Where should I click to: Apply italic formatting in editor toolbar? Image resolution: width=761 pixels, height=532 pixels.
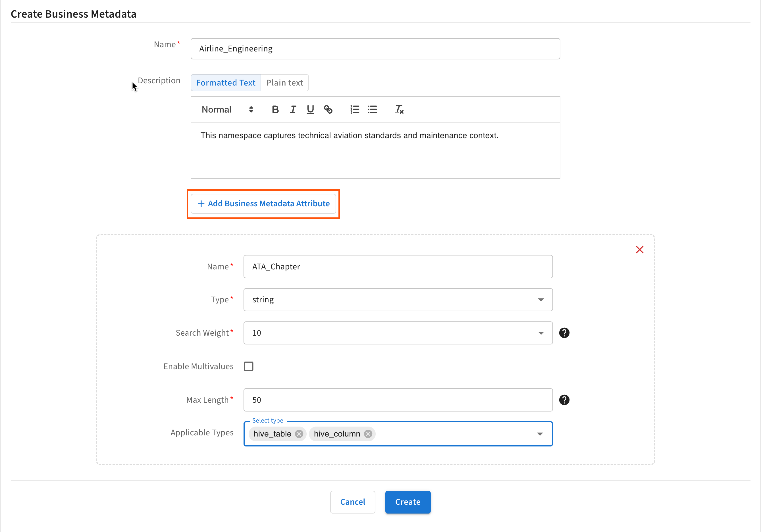click(x=293, y=109)
